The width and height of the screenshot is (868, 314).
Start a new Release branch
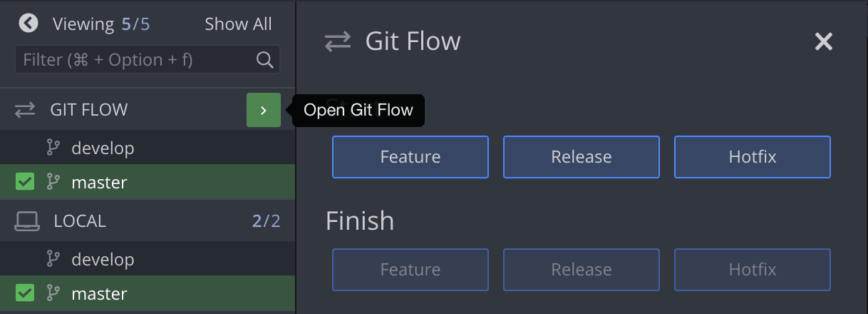(x=582, y=157)
